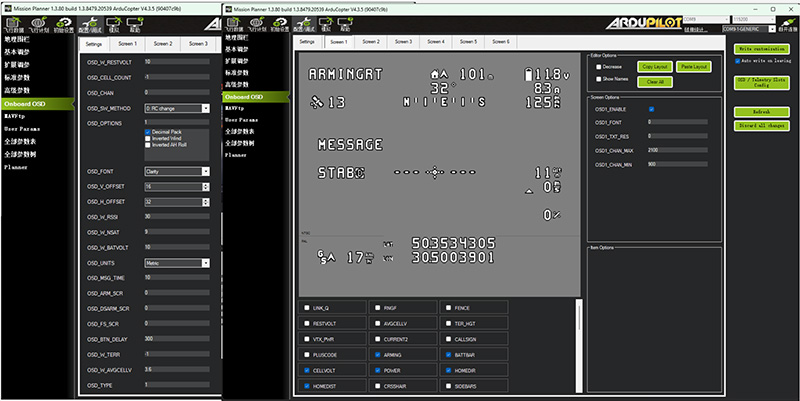Open 飞行数据 flight data in left window
Image resolution: width=800 pixels, height=401 pixels.
click(x=15, y=25)
